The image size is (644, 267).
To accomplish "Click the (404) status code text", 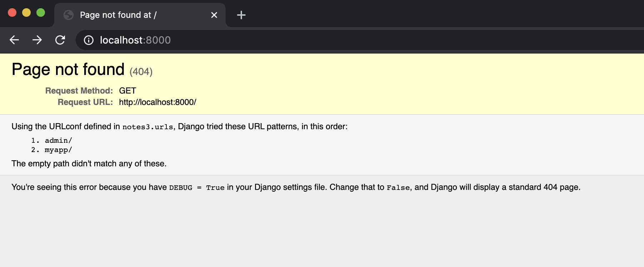I will pos(141,72).
